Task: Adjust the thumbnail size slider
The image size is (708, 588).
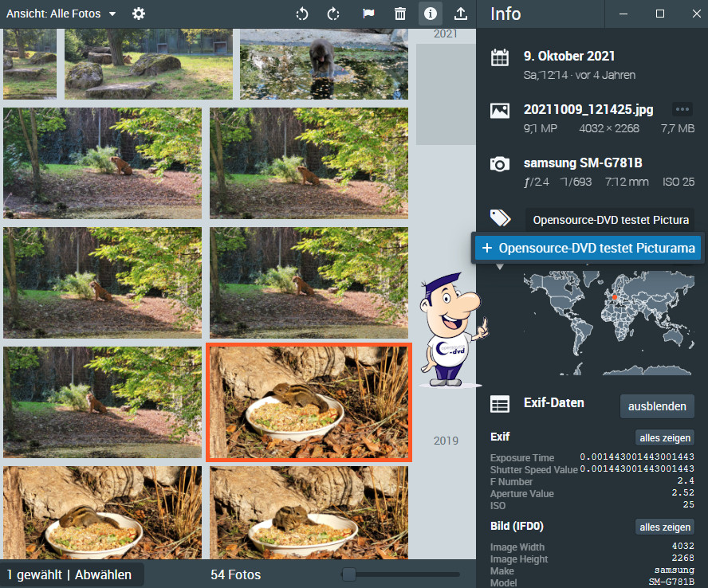Action: [348, 574]
